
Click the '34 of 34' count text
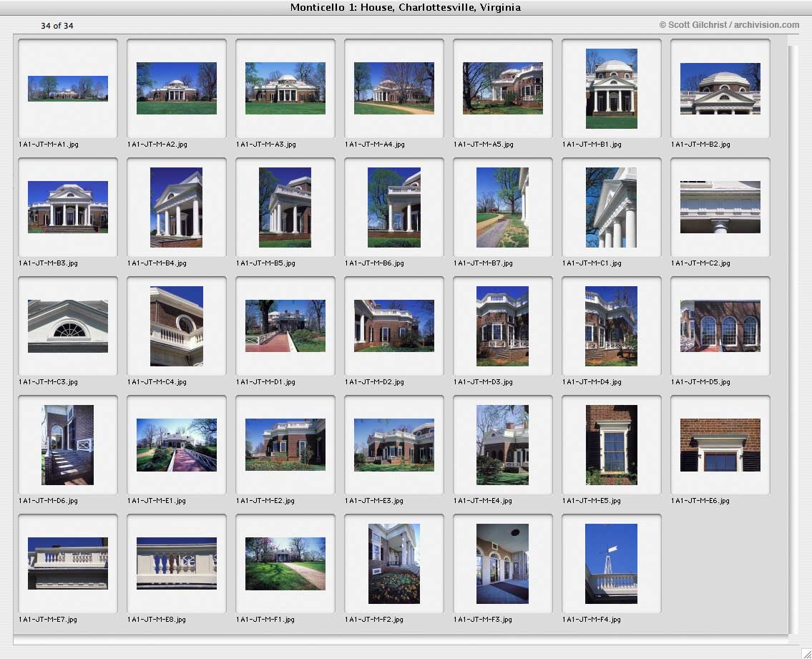(x=57, y=25)
